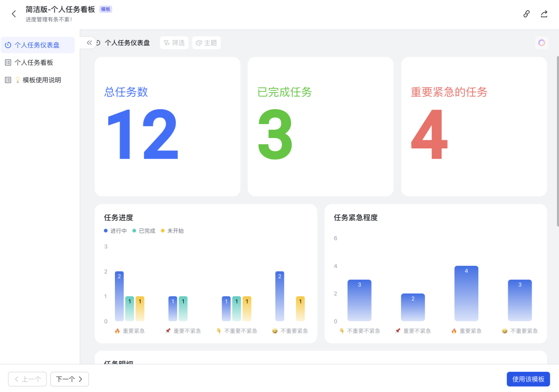Open 模板使用说明 in sidebar
Screen dimensions: 559x392
coord(37,80)
